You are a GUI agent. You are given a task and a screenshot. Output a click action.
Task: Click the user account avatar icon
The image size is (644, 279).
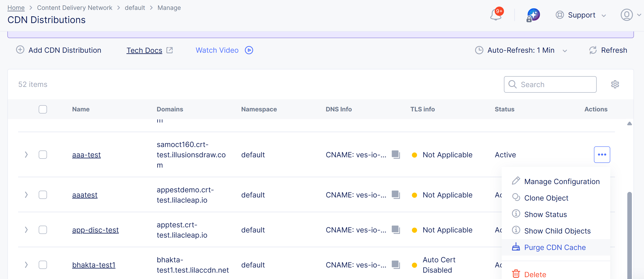pyautogui.click(x=626, y=15)
